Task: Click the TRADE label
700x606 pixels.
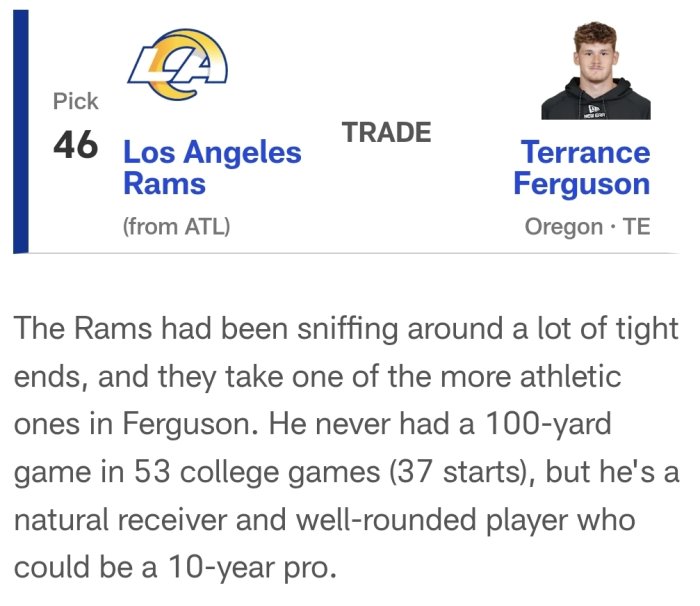Action: (x=386, y=132)
